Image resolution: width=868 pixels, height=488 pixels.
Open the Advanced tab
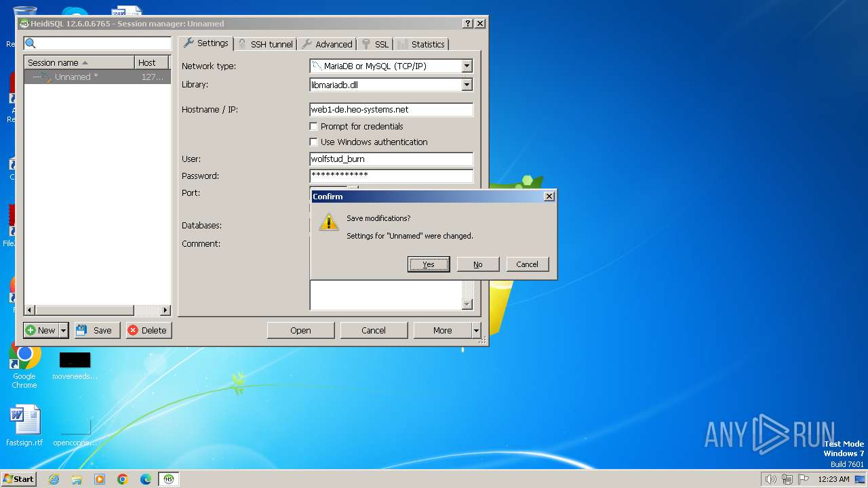tap(327, 44)
